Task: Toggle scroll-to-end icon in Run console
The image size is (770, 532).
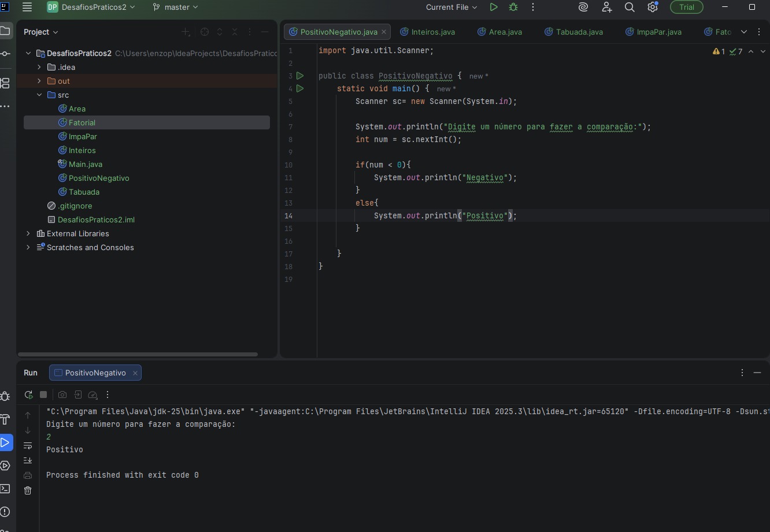Action: [28, 460]
